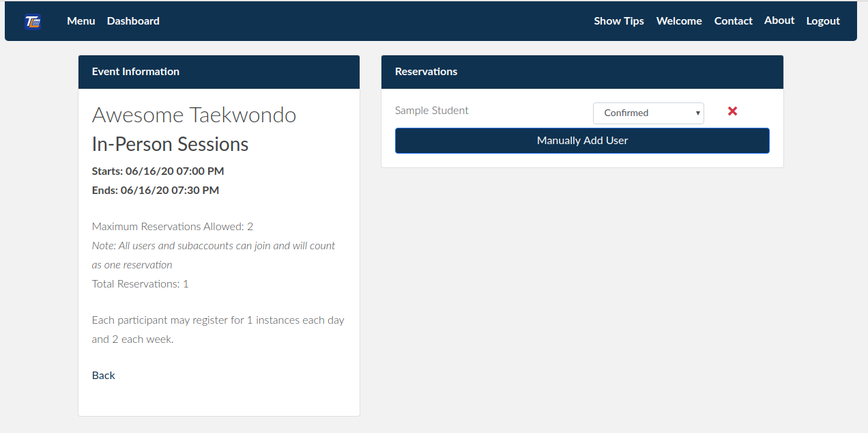Click the Event Information panel header
868x433 pixels.
[135, 71]
